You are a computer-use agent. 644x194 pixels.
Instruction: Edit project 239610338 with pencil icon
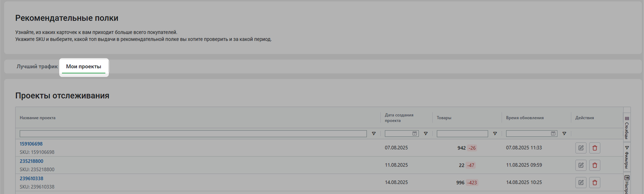tap(581, 183)
